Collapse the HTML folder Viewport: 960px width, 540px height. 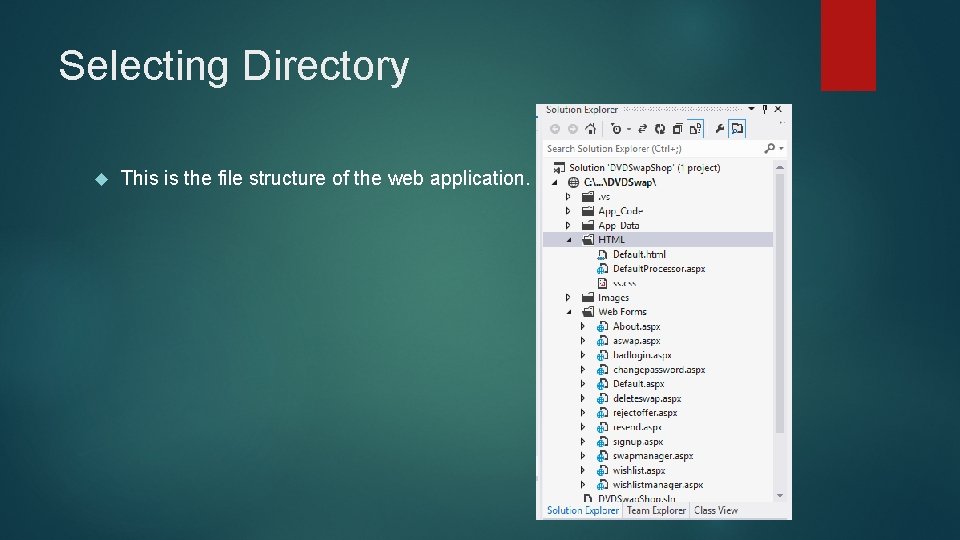(569, 240)
